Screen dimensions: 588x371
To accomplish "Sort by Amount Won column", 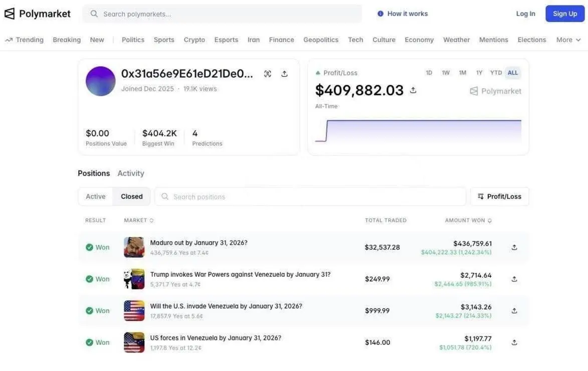I will tap(468, 220).
